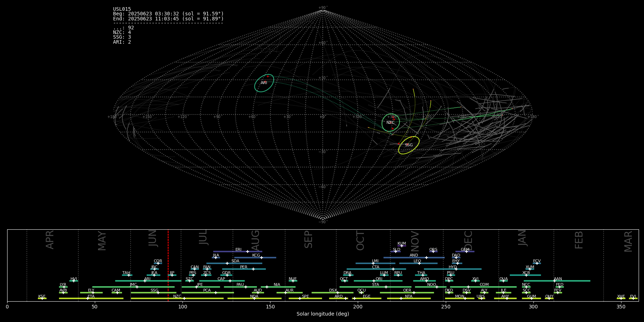Click the 250 tick on solar longitude axis

tap(445, 307)
